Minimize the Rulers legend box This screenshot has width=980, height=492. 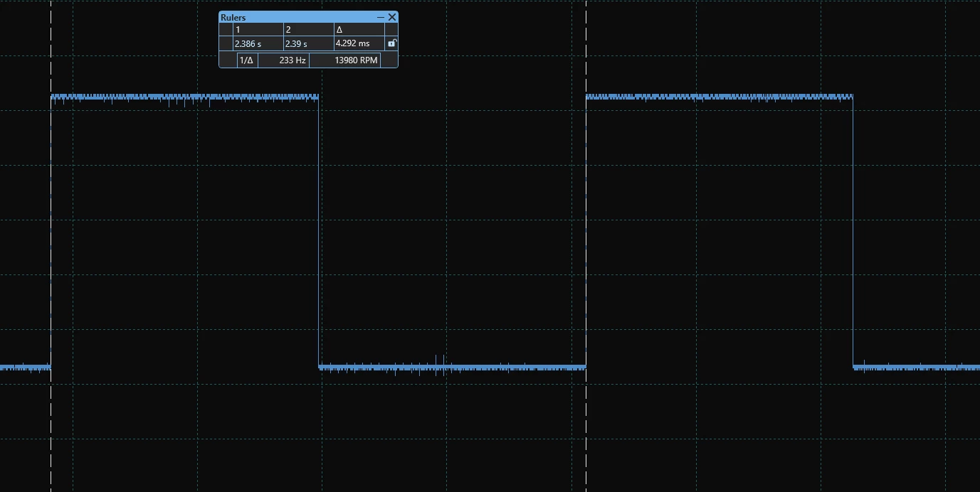[x=381, y=17]
